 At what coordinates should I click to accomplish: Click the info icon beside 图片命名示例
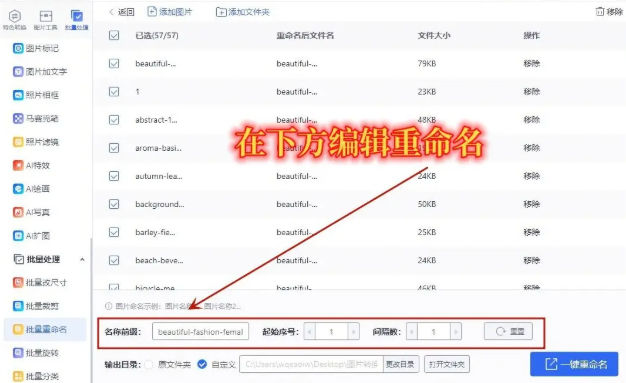108,306
